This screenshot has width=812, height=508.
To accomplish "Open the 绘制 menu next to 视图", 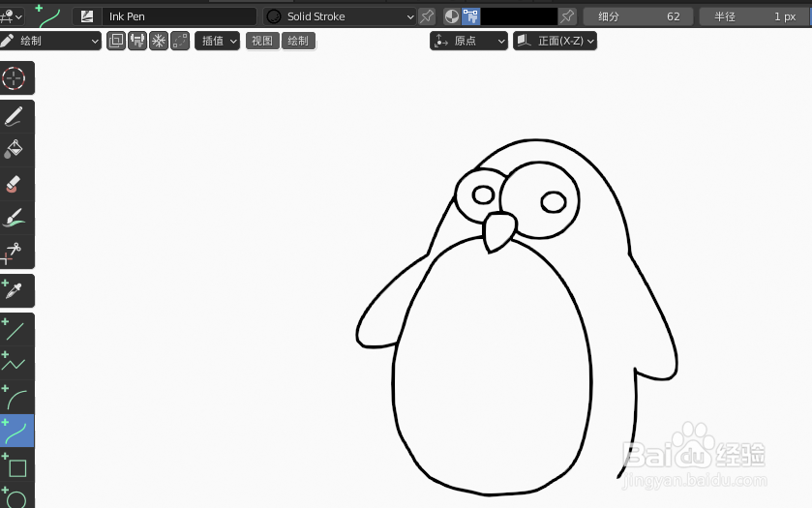I will [x=298, y=41].
